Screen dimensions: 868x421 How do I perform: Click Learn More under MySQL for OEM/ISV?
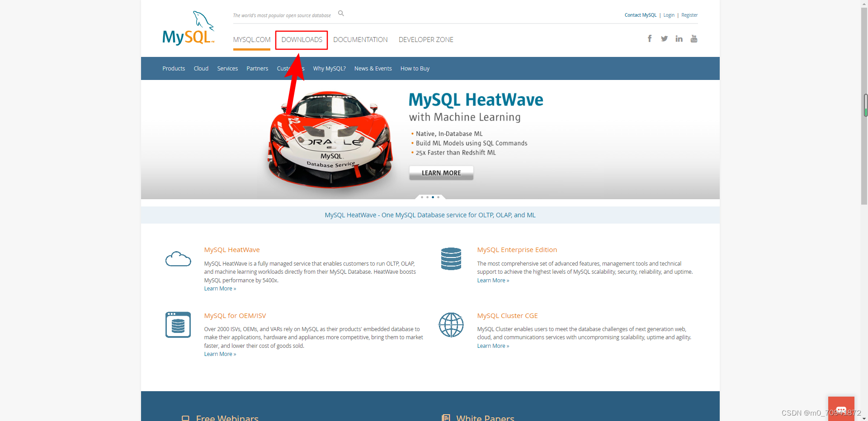point(220,354)
